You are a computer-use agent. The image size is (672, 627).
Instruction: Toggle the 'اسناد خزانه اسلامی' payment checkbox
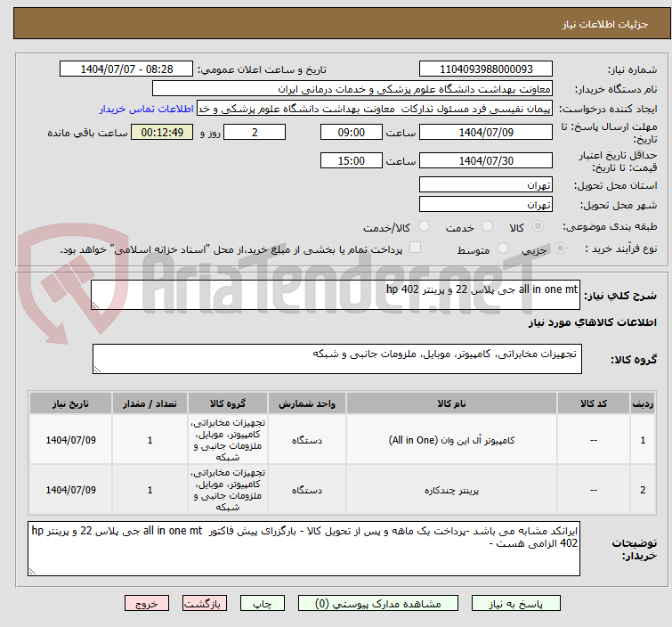[415, 248]
